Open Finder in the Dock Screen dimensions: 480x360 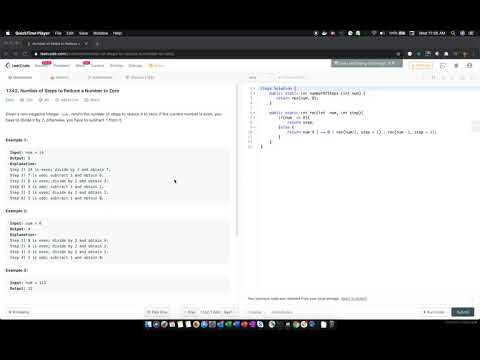coord(148,324)
